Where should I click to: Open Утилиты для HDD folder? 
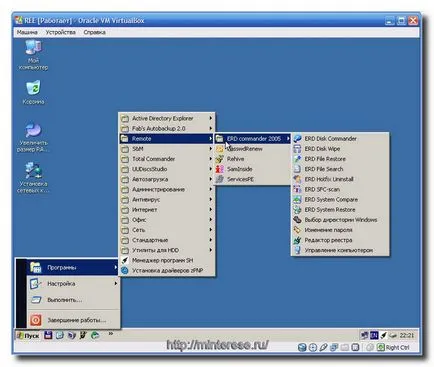[x=167, y=250]
